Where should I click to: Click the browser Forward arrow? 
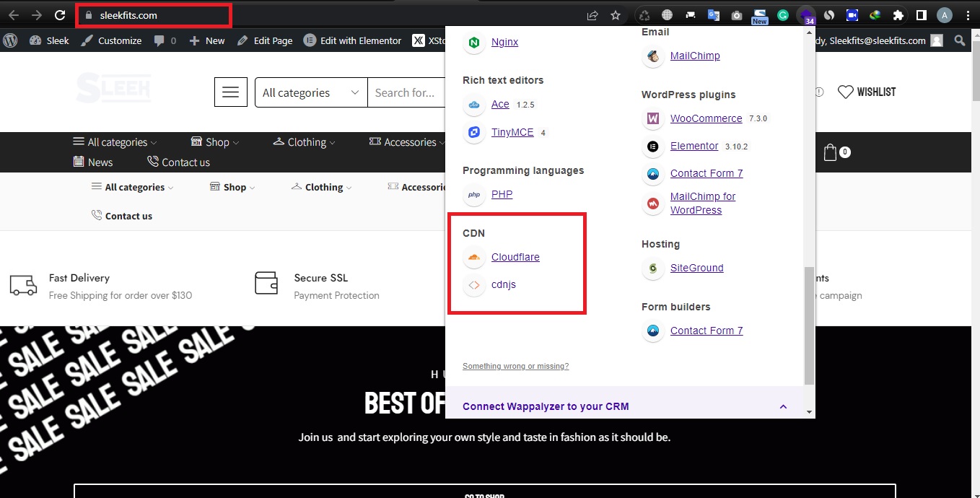(x=37, y=15)
